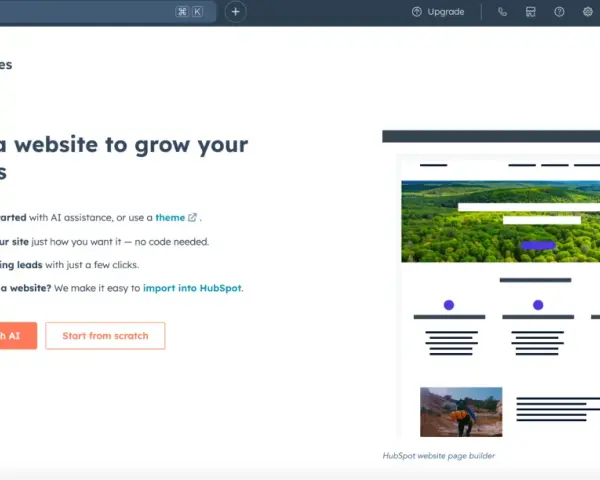Screen dimensions: 600x480
Task: Open the marketplace storefront icon
Action: click(x=530, y=12)
